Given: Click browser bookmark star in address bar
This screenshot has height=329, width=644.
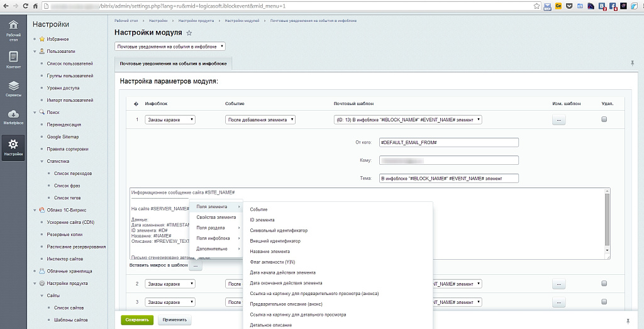Looking at the screenshot, I should click(536, 6).
